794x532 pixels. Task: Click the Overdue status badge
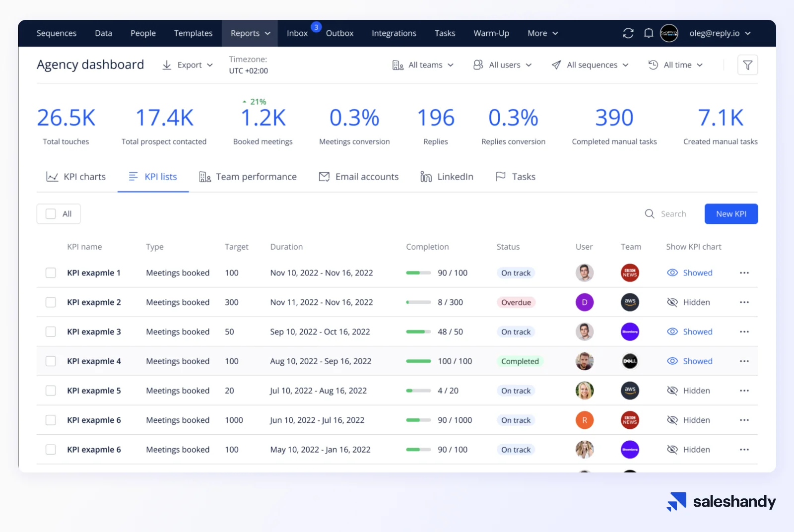click(x=516, y=302)
